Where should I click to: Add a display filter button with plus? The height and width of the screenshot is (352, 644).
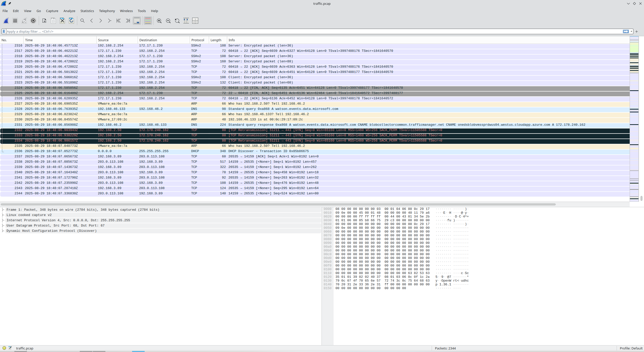pos(636,31)
